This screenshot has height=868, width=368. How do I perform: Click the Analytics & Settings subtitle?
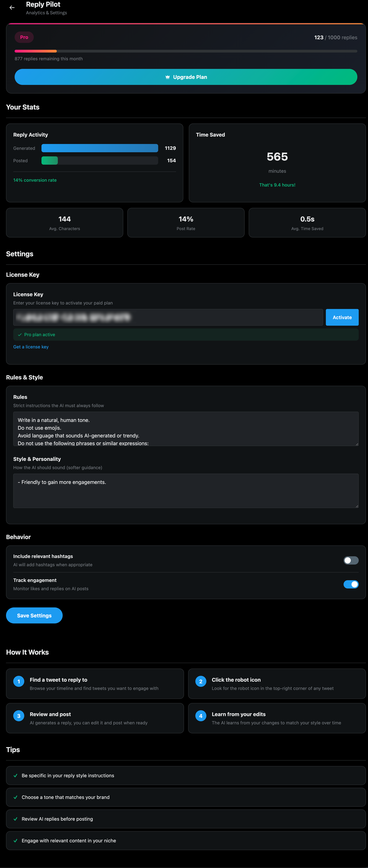tap(46, 13)
